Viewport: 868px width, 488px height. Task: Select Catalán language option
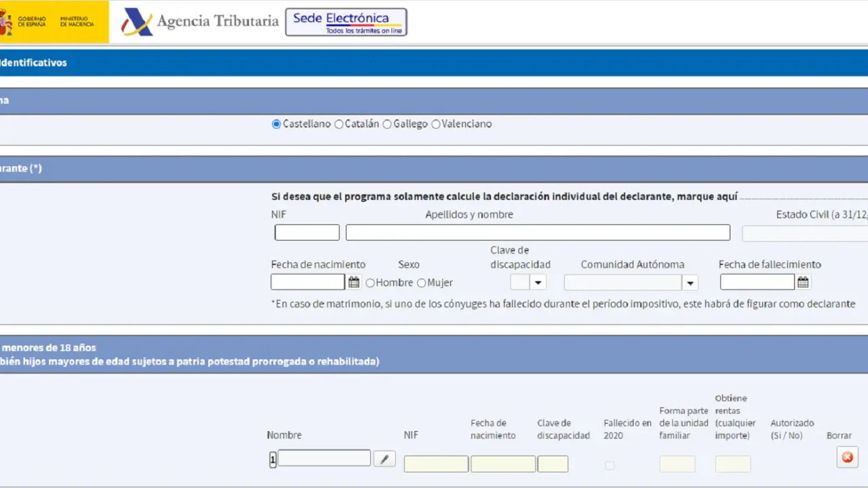[339, 124]
